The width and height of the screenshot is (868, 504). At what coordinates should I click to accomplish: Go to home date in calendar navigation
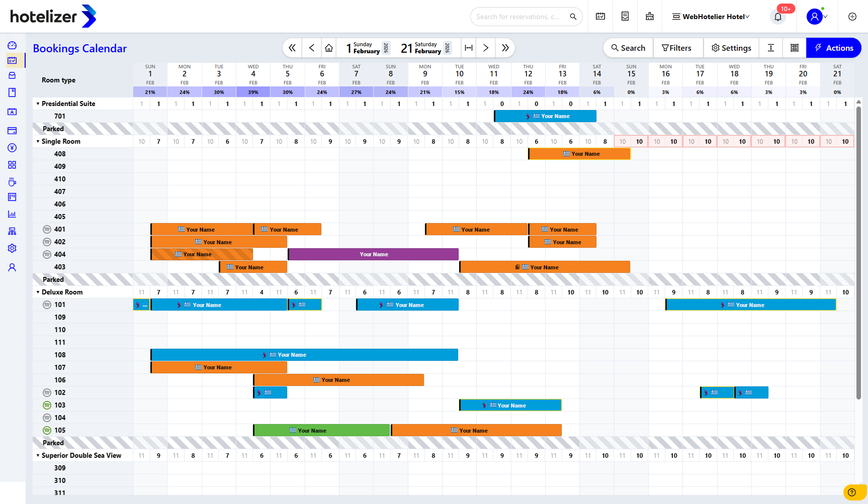tap(329, 48)
